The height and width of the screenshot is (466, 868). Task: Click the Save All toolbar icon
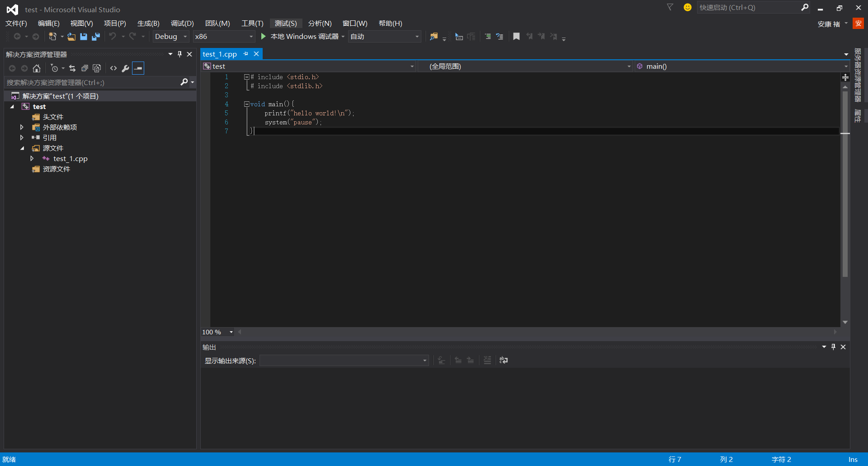(96, 37)
